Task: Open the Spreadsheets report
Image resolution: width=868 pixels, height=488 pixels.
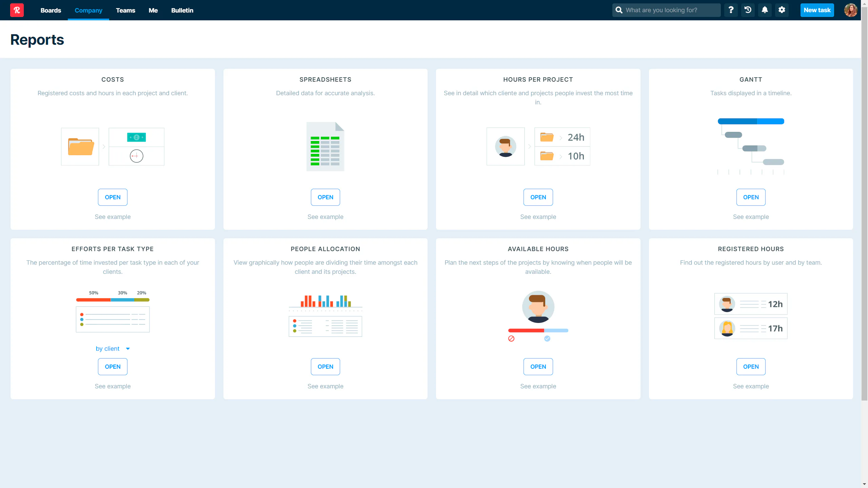Action: pyautogui.click(x=325, y=197)
